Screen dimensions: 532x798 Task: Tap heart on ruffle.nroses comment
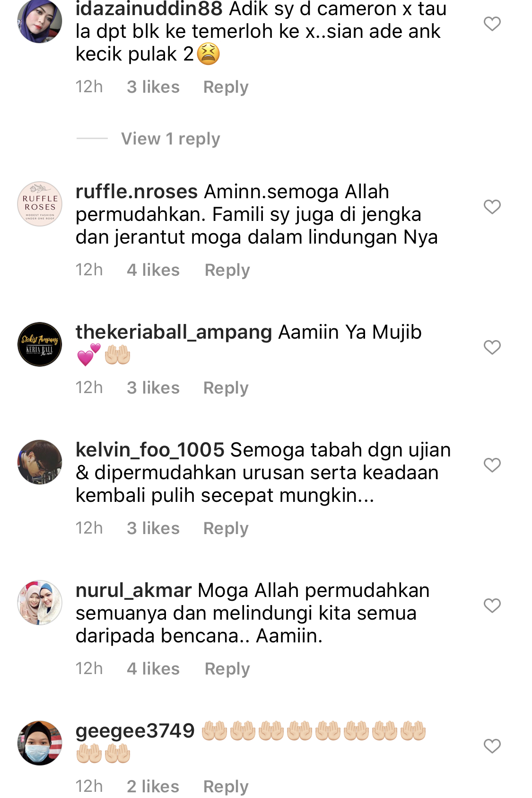coord(492,207)
